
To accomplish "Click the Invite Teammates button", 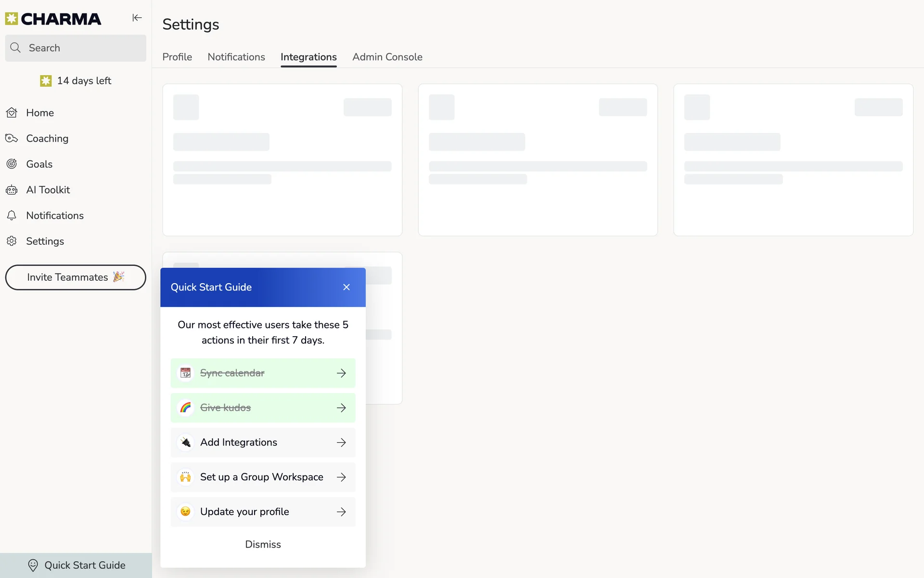I will click(76, 277).
